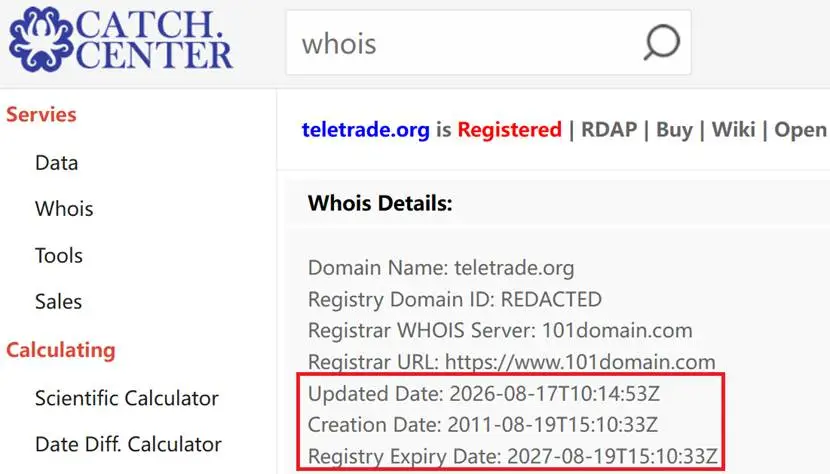Go to Sales in the sidebar
The width and height of the screenshot is (830, 474).
(x=58, y=301)
